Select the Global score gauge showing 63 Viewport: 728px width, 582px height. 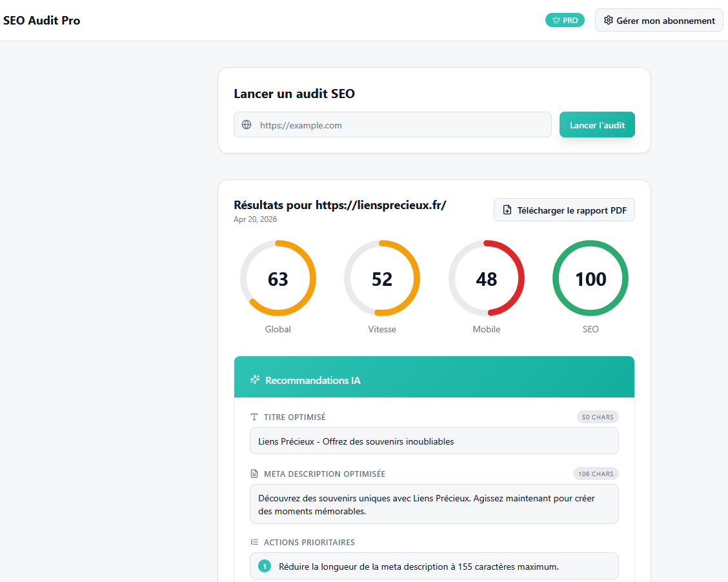(278, 278)
